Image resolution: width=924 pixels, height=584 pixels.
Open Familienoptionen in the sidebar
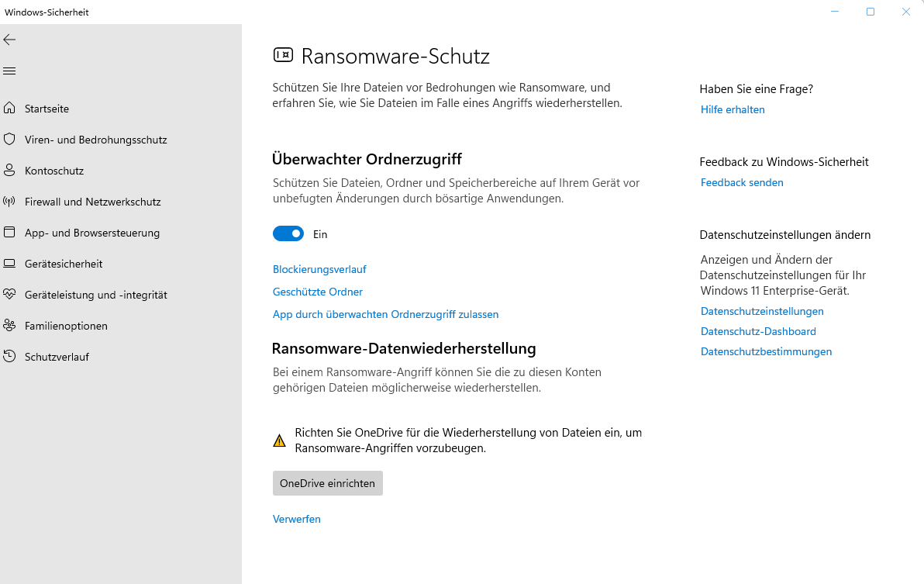[65, 326]
